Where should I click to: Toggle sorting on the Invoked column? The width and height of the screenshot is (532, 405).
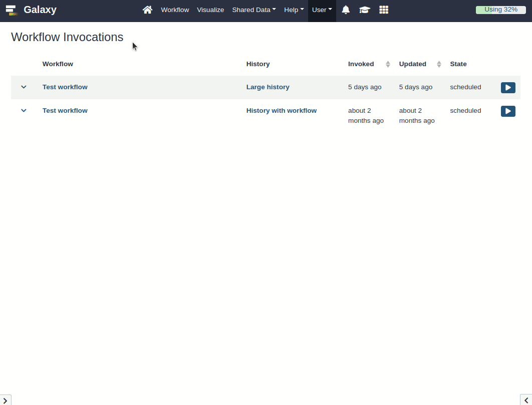[387, 64]
